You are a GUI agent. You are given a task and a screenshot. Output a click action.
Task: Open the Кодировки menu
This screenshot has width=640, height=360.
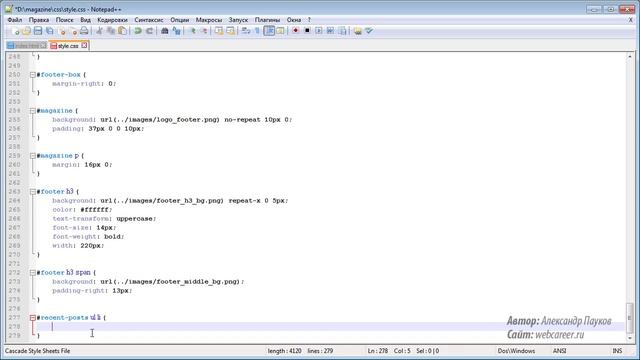(x=112, y=20)
